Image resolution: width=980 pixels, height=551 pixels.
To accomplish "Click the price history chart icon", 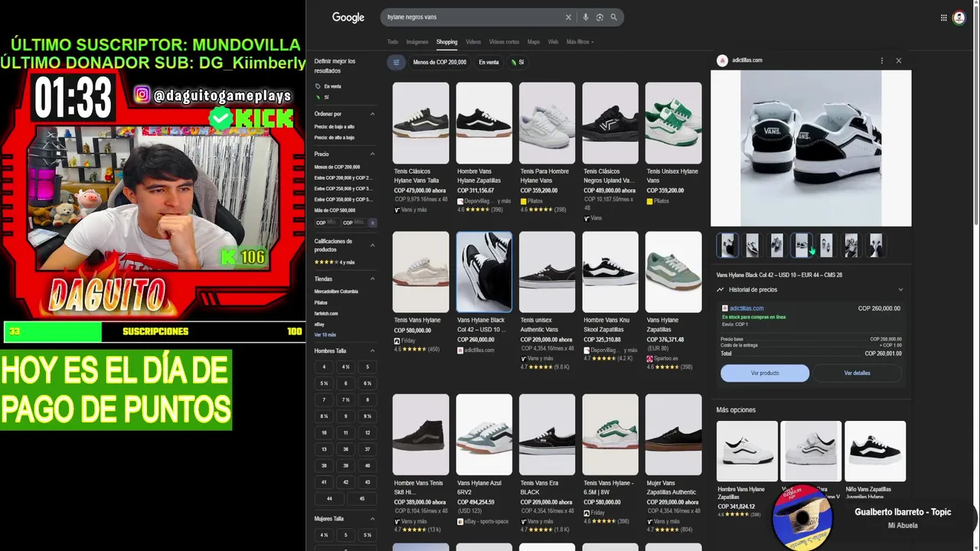I will [x=720, y=290].
